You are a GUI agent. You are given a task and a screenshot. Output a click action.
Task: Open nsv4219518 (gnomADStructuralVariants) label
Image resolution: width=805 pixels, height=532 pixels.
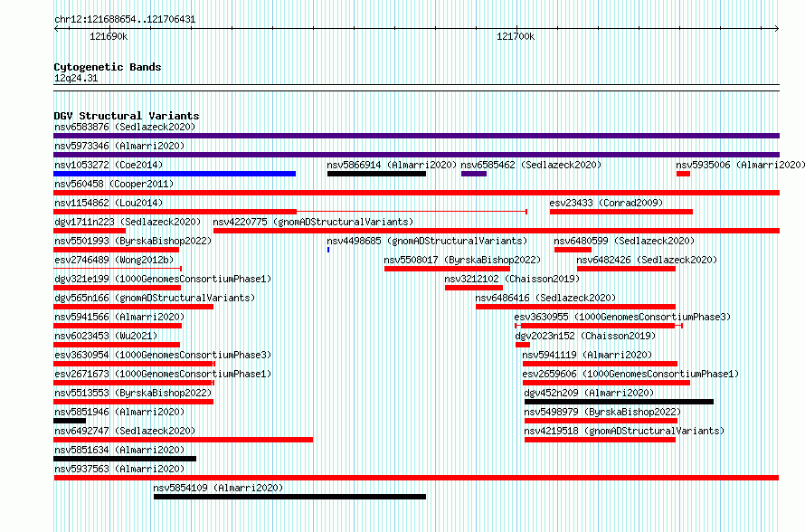click(x=624, y=431)
